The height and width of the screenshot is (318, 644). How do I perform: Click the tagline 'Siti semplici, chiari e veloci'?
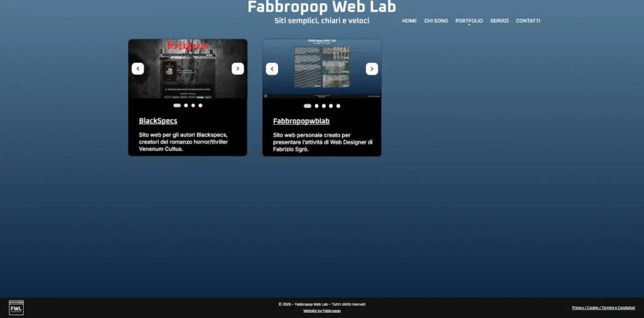[321, 21]
